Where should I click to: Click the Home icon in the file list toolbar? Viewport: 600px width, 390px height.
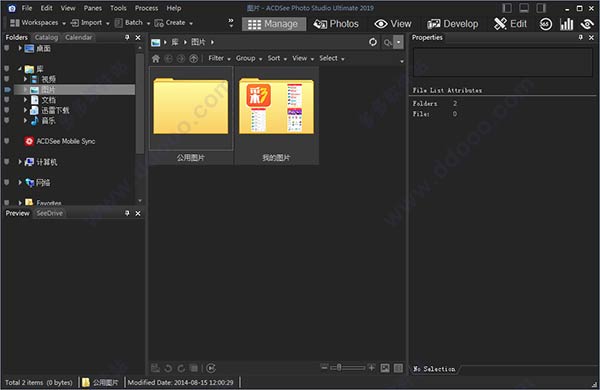[156, 59]
